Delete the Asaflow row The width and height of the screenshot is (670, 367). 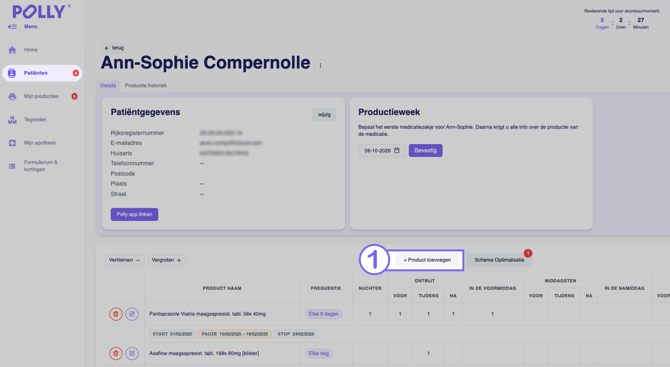pyautogui.click(x=116, y=353)
